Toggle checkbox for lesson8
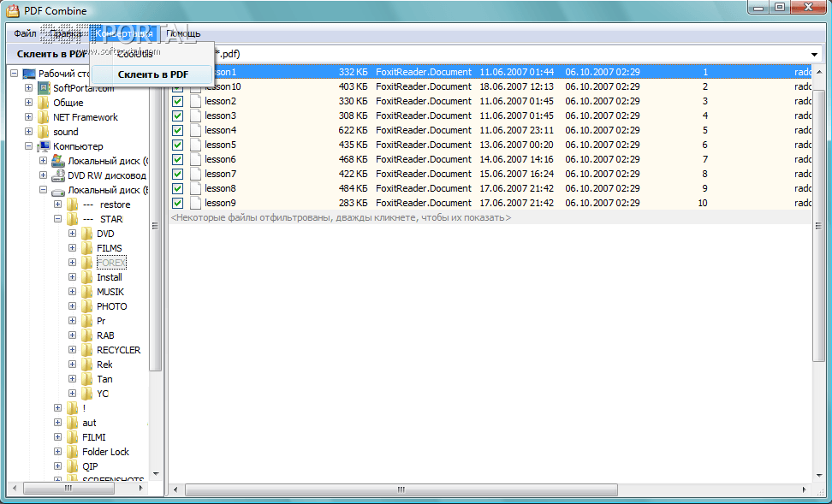832x504 pixels. click(x=178, y=189)
